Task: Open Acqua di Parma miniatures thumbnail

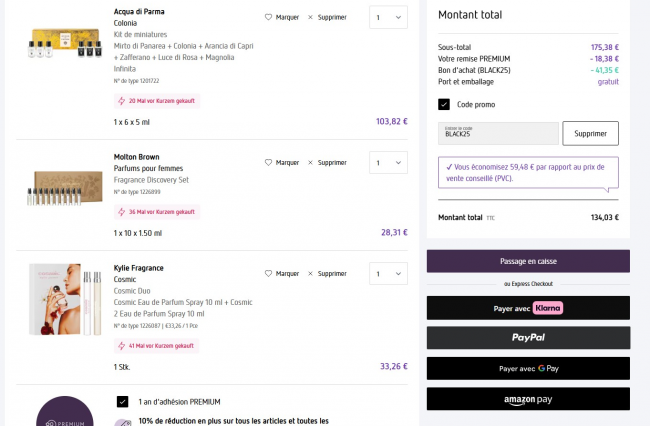Action: [63, 43]
